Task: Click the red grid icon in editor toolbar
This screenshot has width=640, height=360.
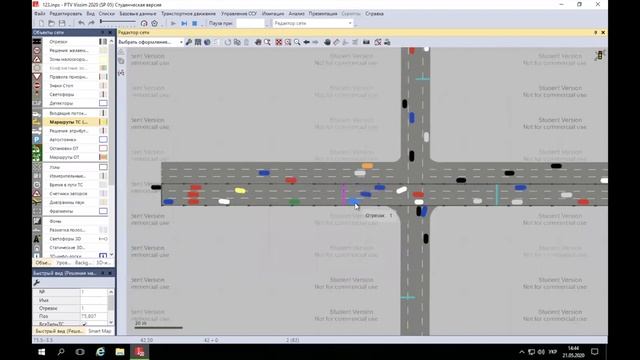Action: 278,42
